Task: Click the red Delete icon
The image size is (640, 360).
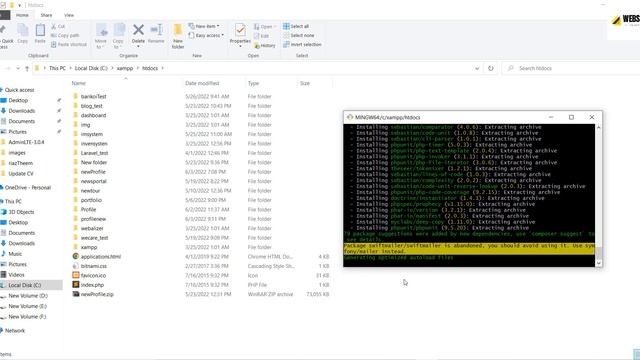Action: [x=138, y=30]
